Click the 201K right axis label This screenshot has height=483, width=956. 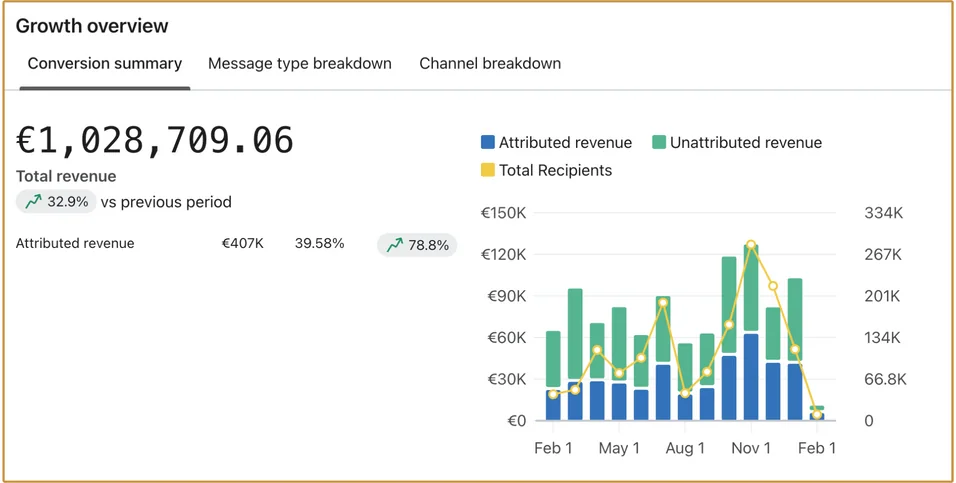click(x=882, y=296)
